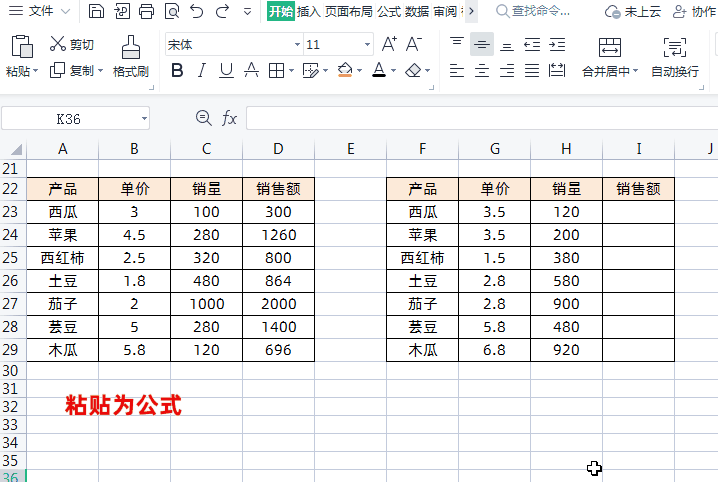Switch to the 页面布局 tab
The width and height of the screenshot is (718, 482).
(349, 11)
